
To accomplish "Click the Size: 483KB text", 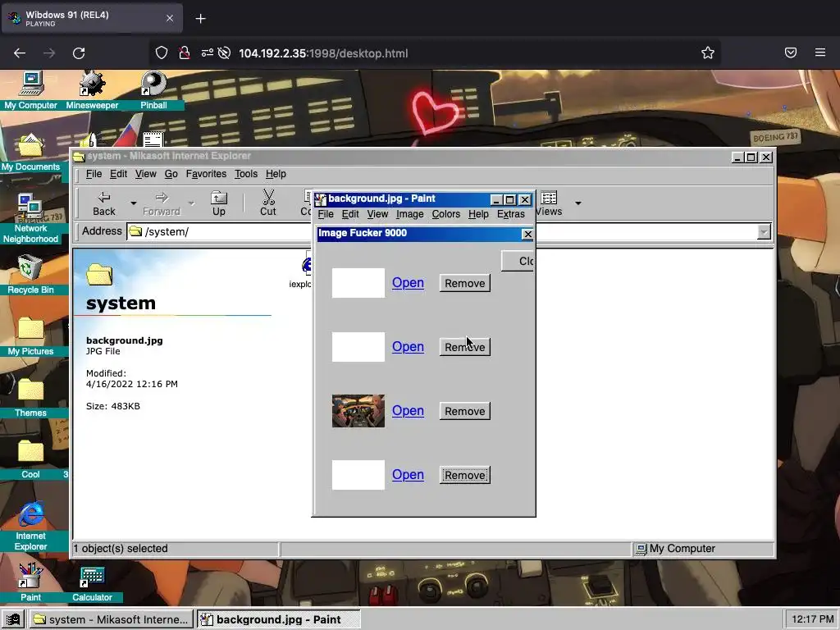I will point(113,406).
